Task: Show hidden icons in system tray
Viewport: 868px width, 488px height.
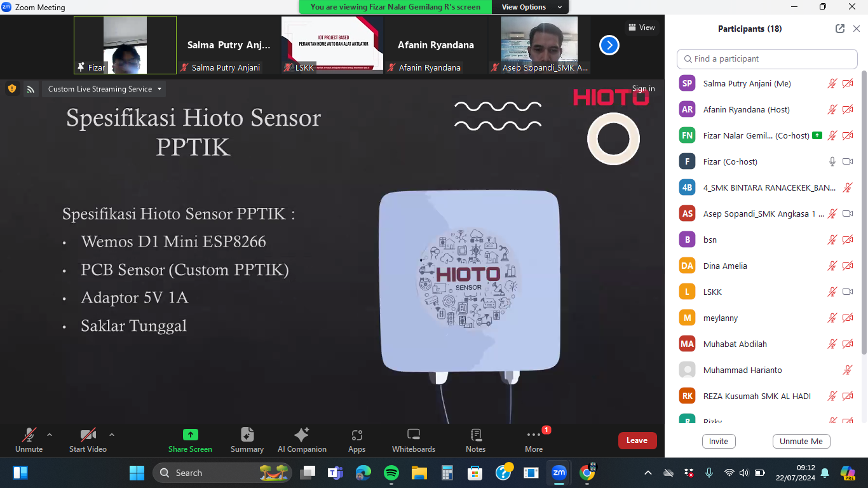Action: [x=648, y=473]
